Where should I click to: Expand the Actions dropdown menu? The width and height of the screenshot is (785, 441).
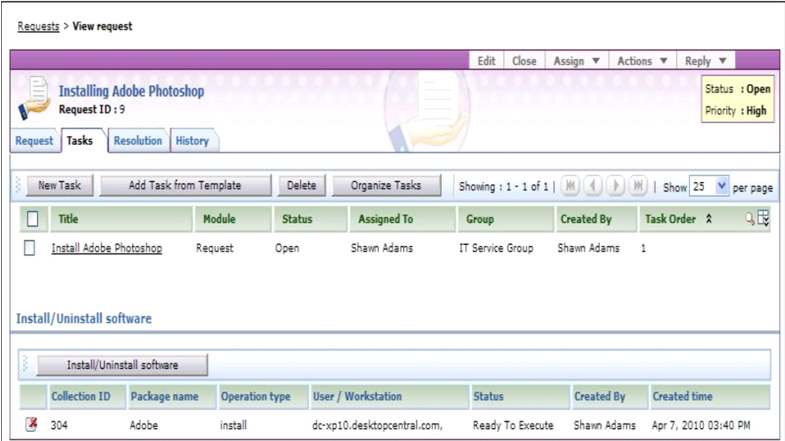point(641,61)
